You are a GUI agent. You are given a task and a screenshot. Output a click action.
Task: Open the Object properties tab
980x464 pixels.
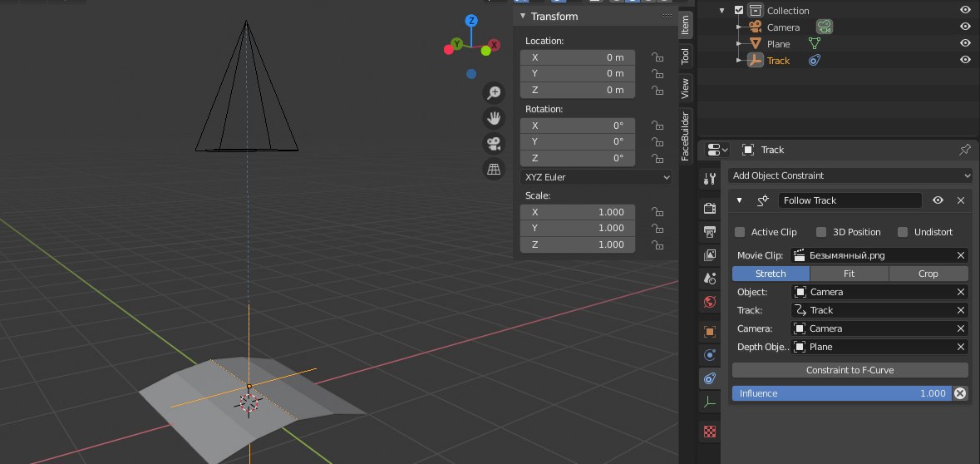click(709, 332)
